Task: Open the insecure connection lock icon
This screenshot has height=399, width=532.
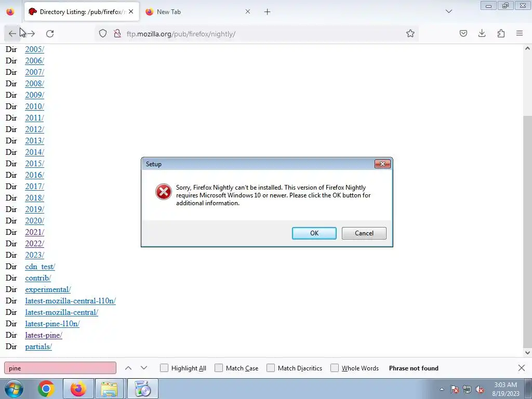Action: [117, 34]
